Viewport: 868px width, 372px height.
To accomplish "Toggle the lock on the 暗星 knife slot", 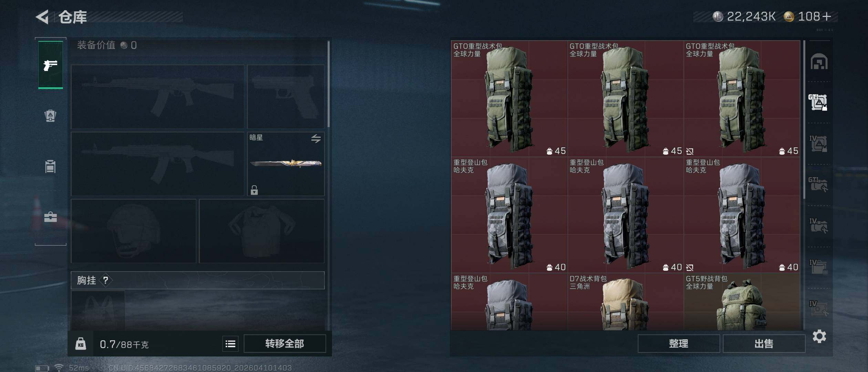I will click(254, 190).
